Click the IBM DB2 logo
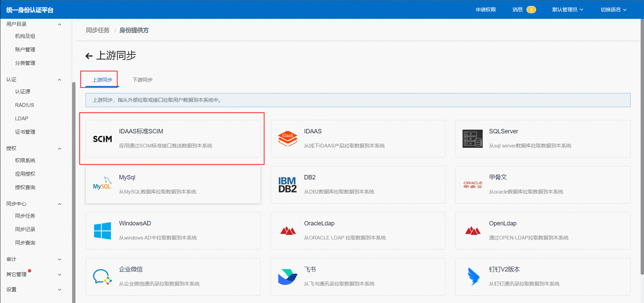Viewport: 644px width, 303px height. pos(287,185)
